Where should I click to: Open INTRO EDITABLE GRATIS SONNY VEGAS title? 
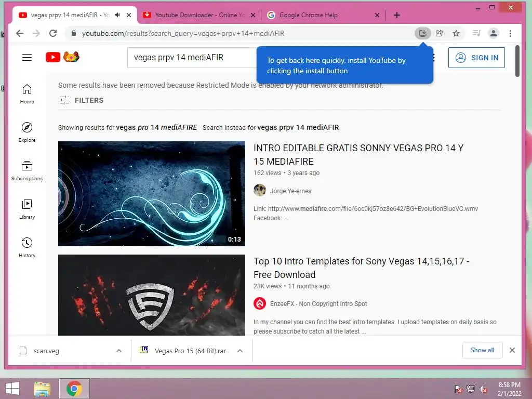coord(358,155)
